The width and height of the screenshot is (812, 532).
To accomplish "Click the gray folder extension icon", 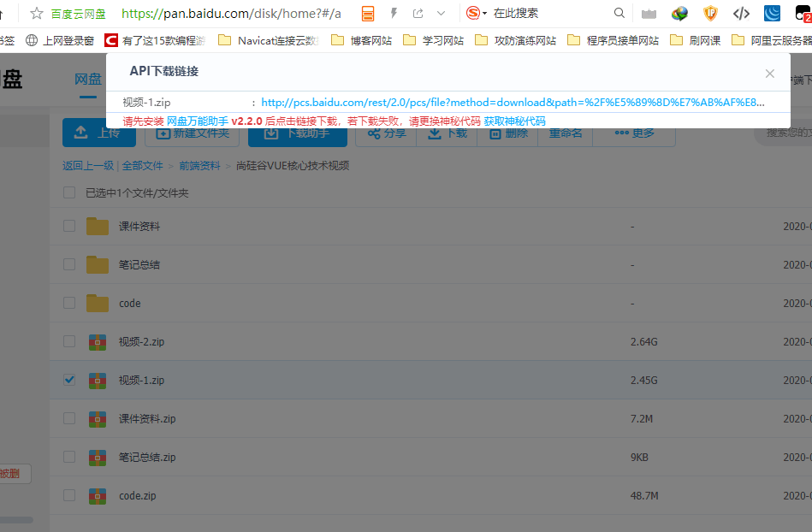I will tap(649, 14).
